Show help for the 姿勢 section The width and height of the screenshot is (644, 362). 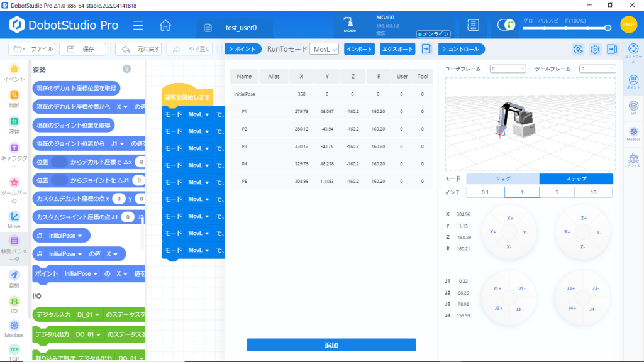[126, 69]
